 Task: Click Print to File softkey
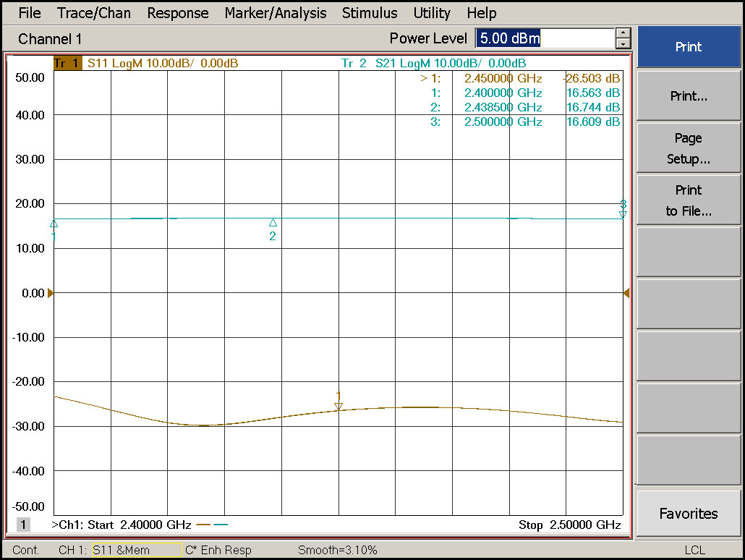[689, 200]
